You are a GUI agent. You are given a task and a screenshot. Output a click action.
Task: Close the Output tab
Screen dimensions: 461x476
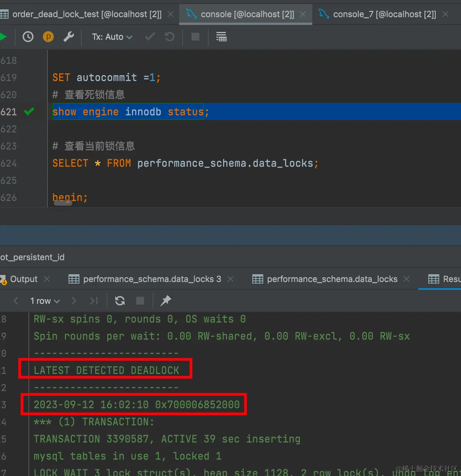click(x=47, y=279)
